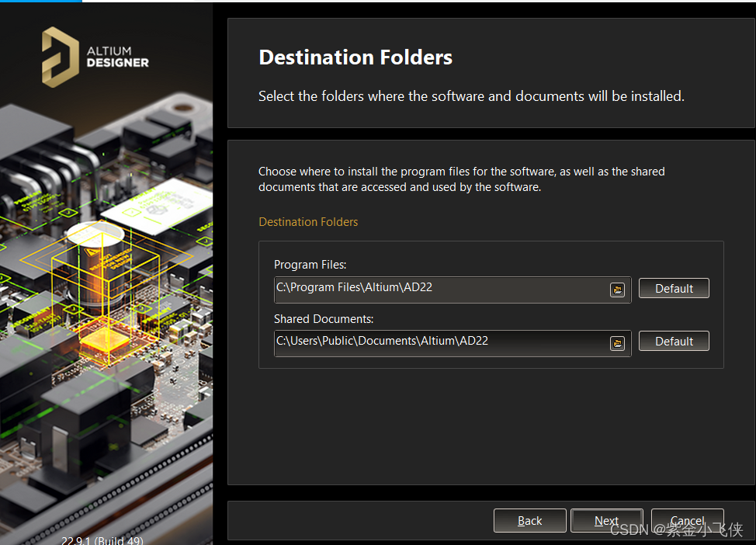Screen dimensions: 756x545
Task: Click the circuit board artwork banner
Action: pyautogui.click(x=106, y=311)
